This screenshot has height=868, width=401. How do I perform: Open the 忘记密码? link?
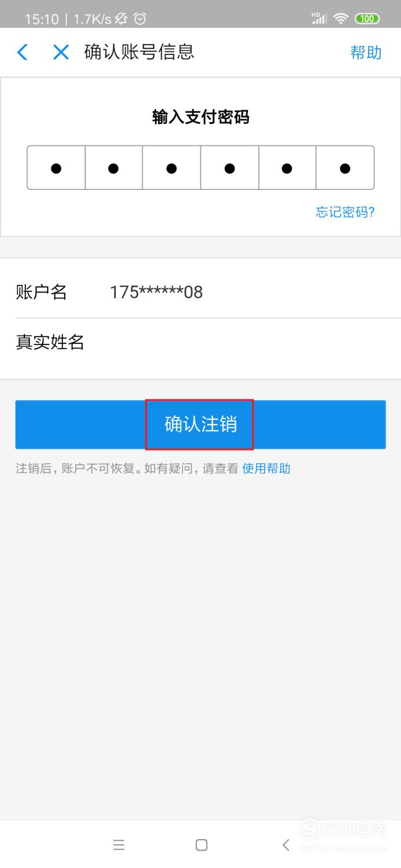[x=345, y=212]
